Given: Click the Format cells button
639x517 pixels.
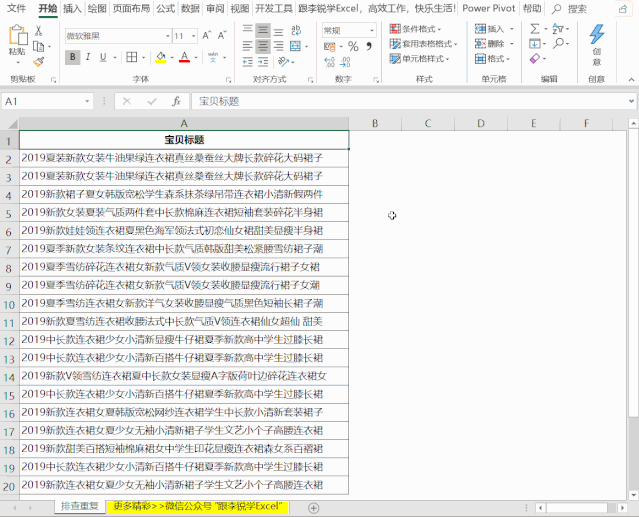Looking at the screenshot, I should pos(490,59).
